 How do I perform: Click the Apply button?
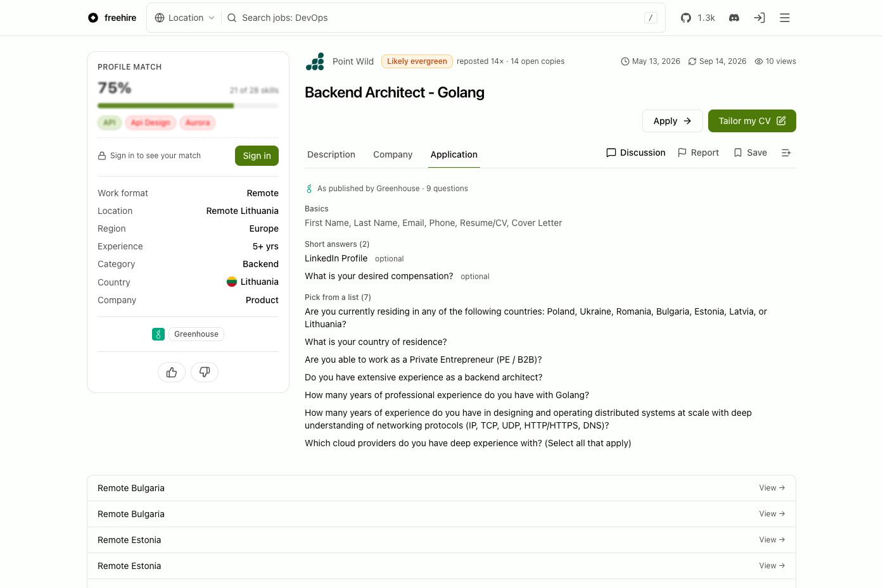click(x=672, y=121)
